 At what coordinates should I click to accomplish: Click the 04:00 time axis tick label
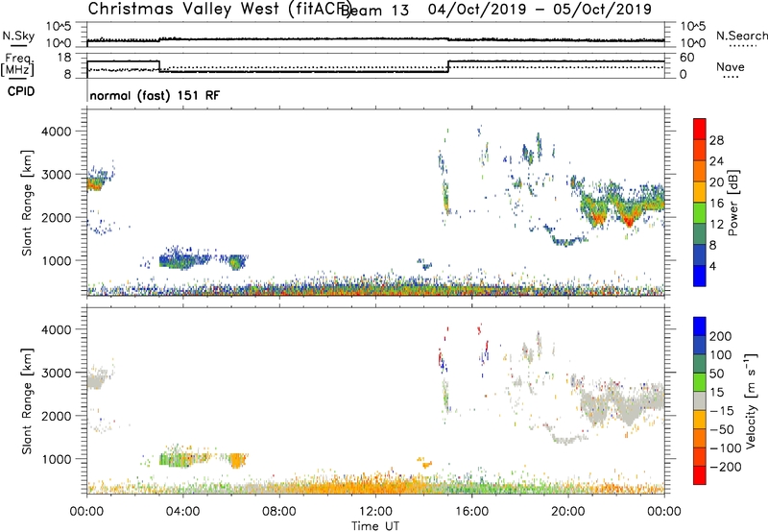coord(182,512)
